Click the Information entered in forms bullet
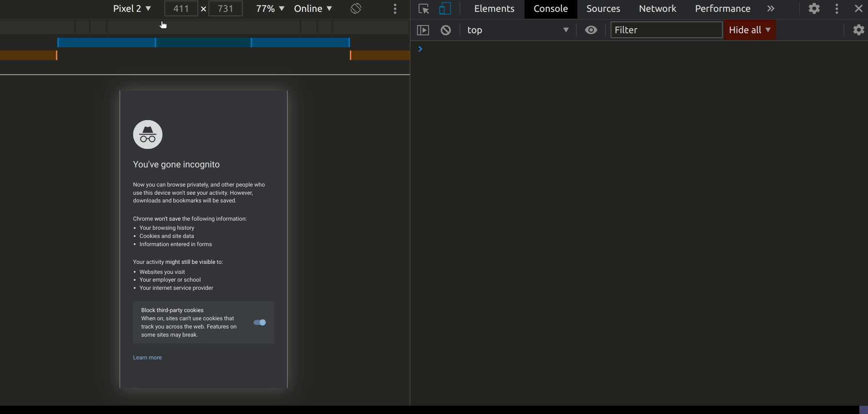The image size is (868, 414). [176, 244]
